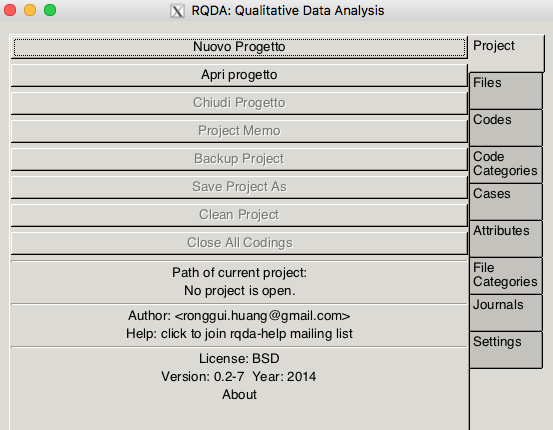Select the File Categories tab
Image resolution: width=553 pixels, height=430 pixels.
pos(506,276)
